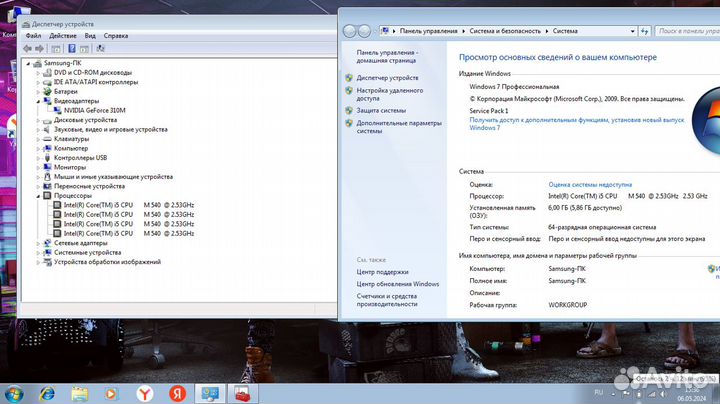Viewport: 720px width, 404px height.
Task: Open the Действие menu
Action: point(63,35)
